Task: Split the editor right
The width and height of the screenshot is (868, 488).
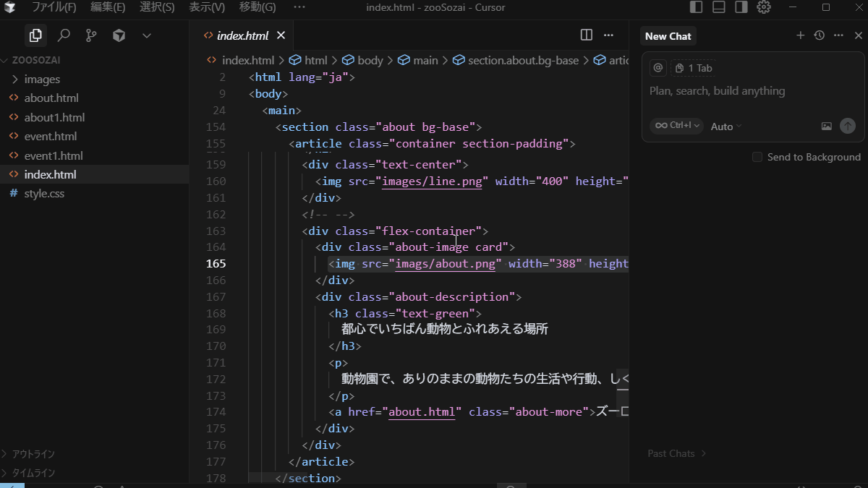Action: [587, 35]
